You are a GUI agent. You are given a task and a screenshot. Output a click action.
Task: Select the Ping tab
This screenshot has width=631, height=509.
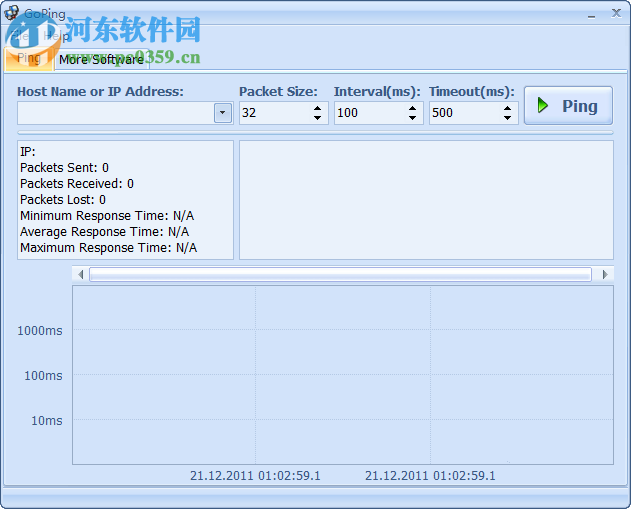click(29, 59)
